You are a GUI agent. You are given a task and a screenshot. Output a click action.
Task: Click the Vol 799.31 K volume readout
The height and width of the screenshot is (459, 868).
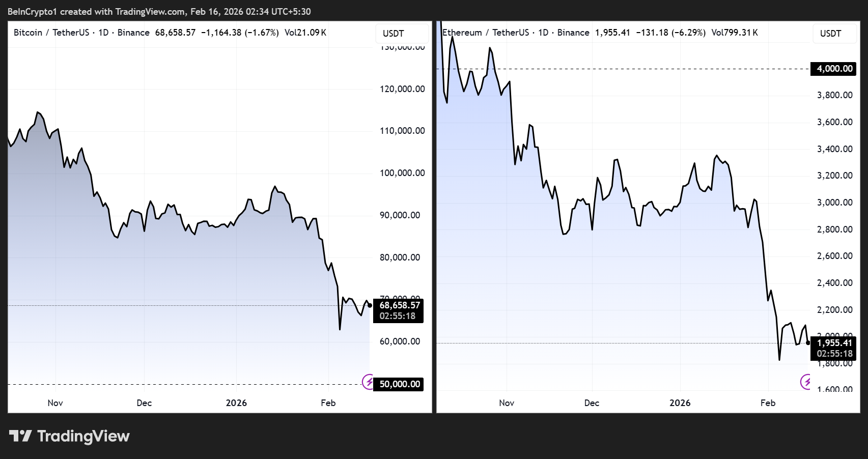(734, 33)
